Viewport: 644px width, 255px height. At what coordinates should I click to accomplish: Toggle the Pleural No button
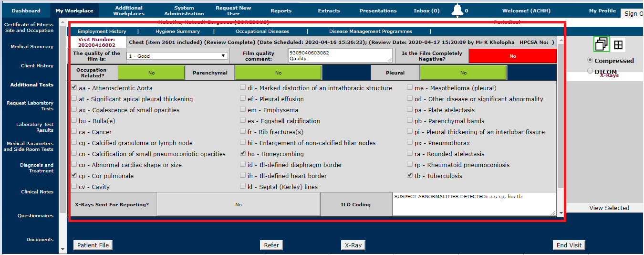(x=463, y=73)
